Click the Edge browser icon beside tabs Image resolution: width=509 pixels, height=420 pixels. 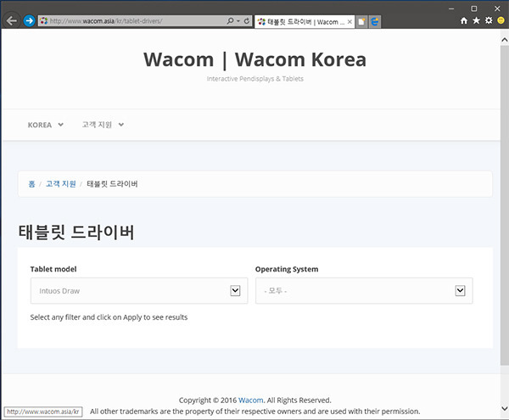coord(375,22)
